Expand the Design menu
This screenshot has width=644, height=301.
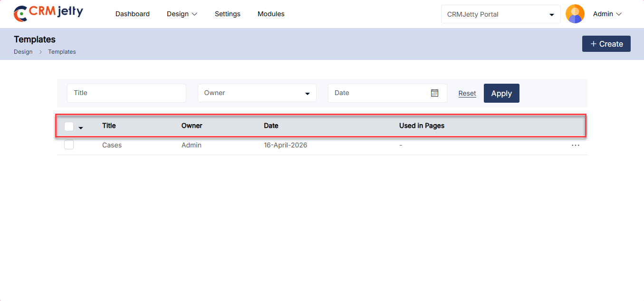(x=182, y=14)
